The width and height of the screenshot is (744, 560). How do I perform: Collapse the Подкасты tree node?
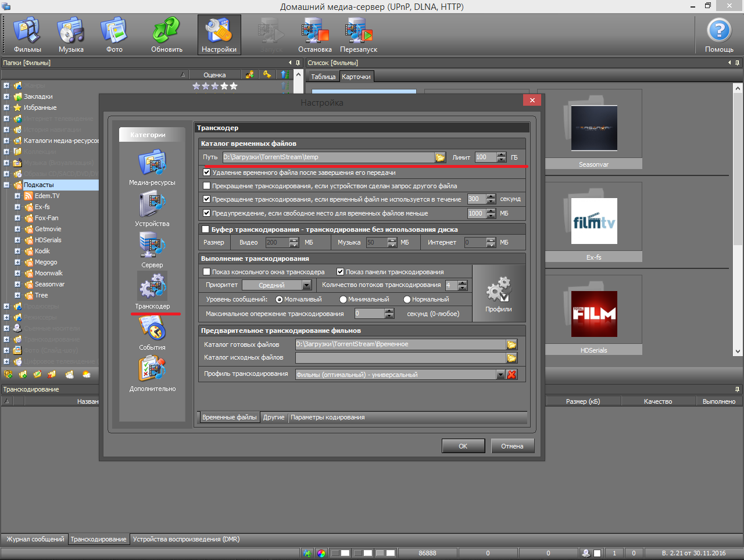[x=6, y=185]
